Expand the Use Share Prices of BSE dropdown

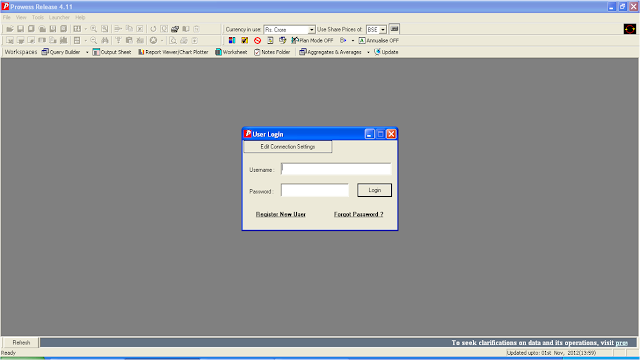[383, 30]
